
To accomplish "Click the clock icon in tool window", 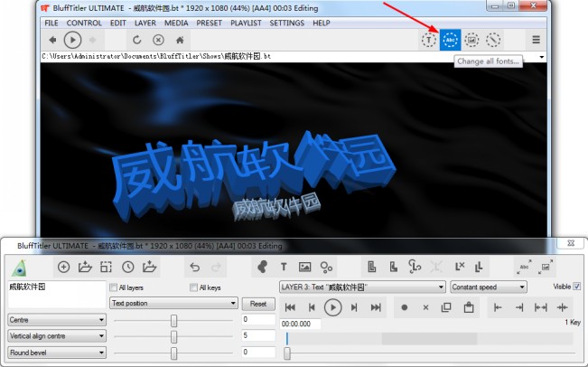I will pos(128,267).
